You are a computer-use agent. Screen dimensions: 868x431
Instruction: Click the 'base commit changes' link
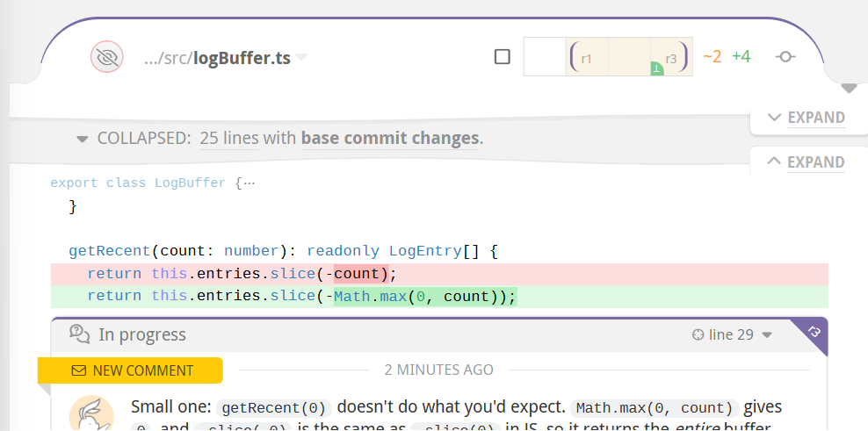390,138
